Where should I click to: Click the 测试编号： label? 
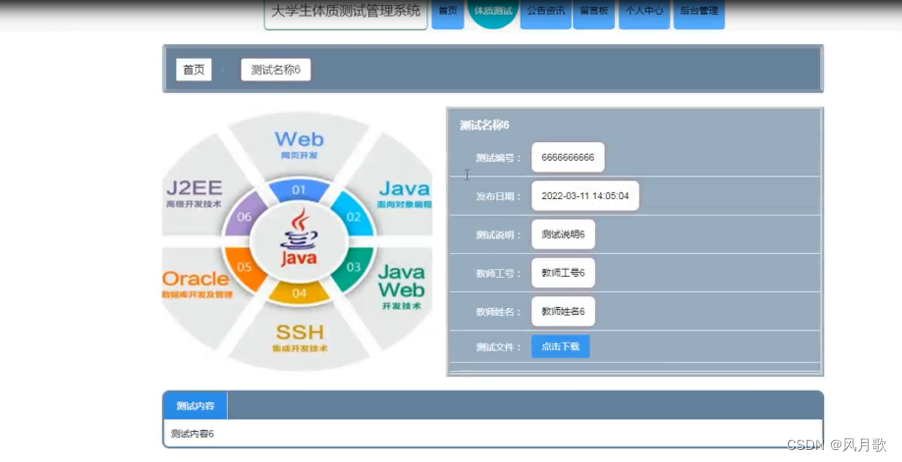498,158
